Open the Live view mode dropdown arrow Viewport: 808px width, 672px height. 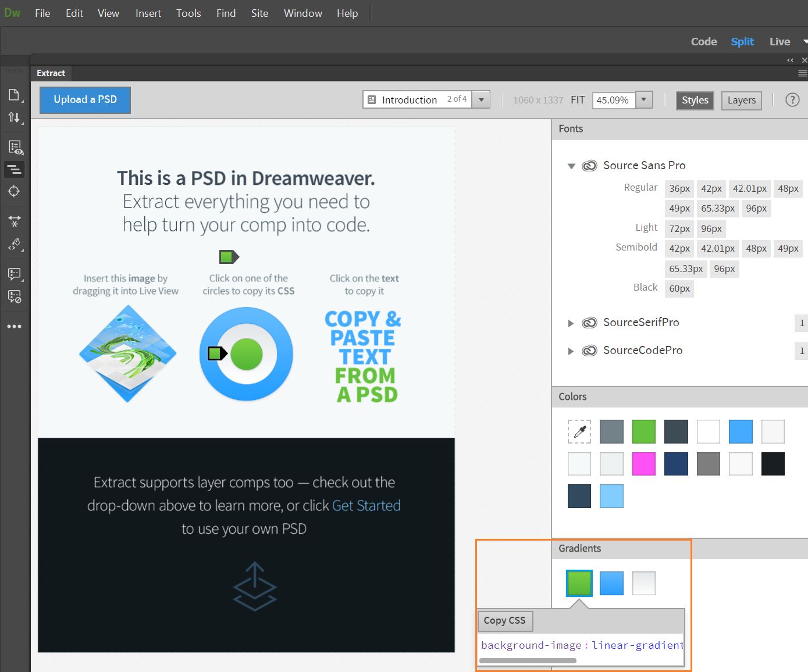(x=805, y=42)
